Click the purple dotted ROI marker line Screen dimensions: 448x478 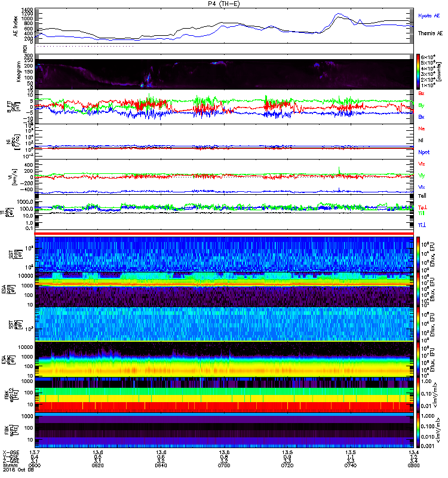(x=85, y=47)
